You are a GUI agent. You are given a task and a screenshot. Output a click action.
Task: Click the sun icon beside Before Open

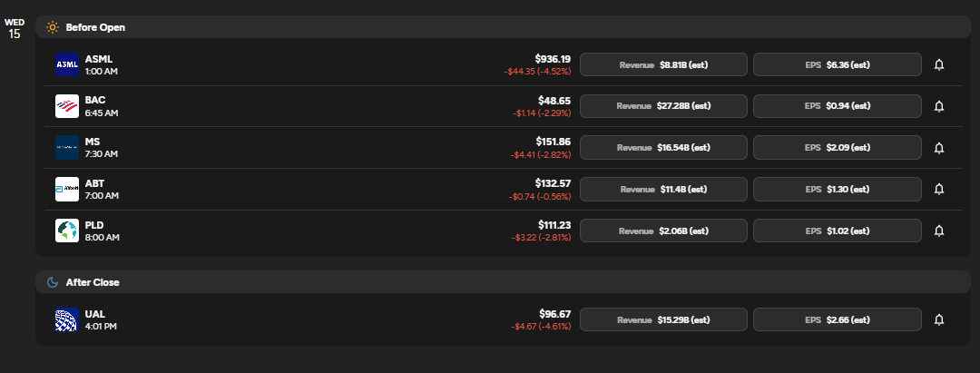53,27
